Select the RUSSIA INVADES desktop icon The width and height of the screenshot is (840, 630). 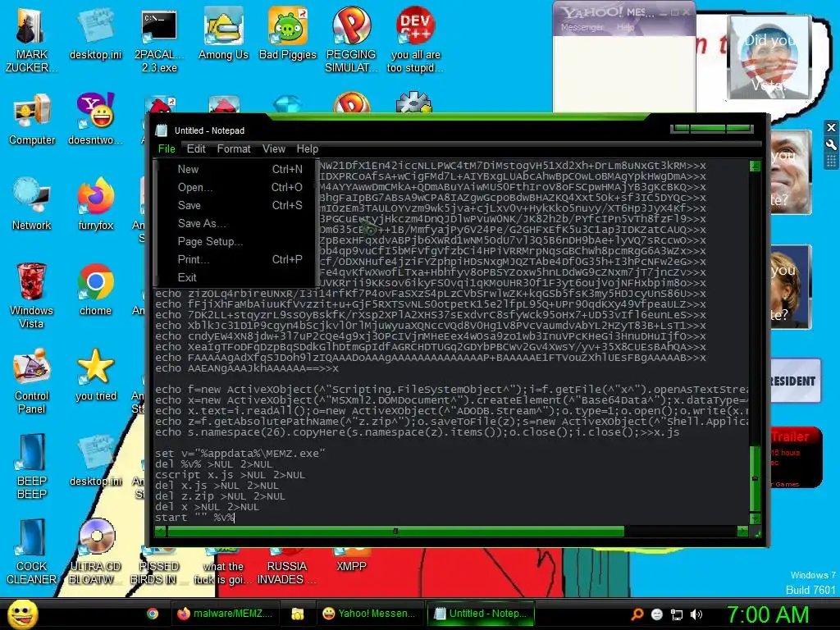point(286,567)
